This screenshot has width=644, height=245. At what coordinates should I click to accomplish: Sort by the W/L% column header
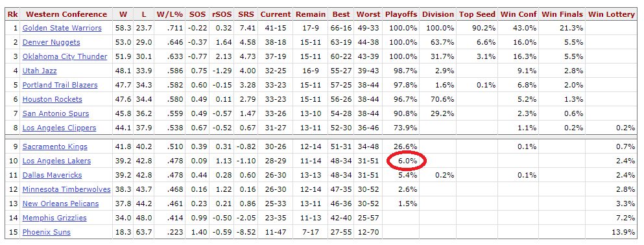click(170, 14)
